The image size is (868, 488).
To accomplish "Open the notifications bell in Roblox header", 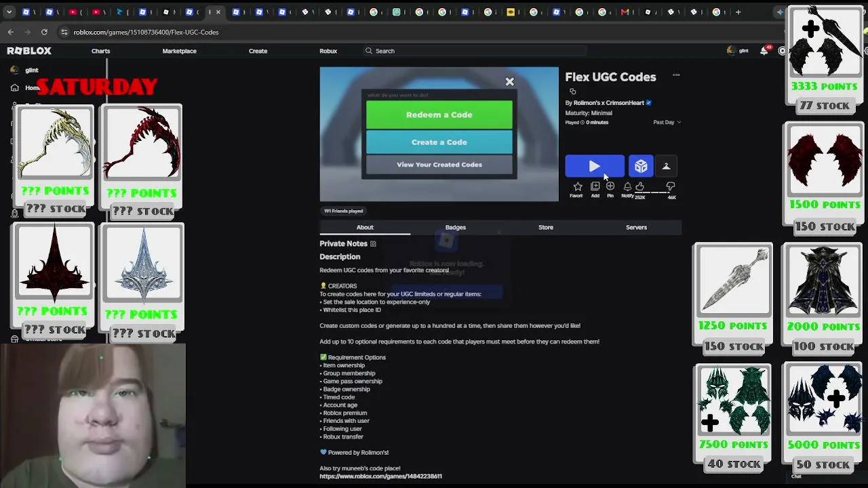I will click(764, 51).
